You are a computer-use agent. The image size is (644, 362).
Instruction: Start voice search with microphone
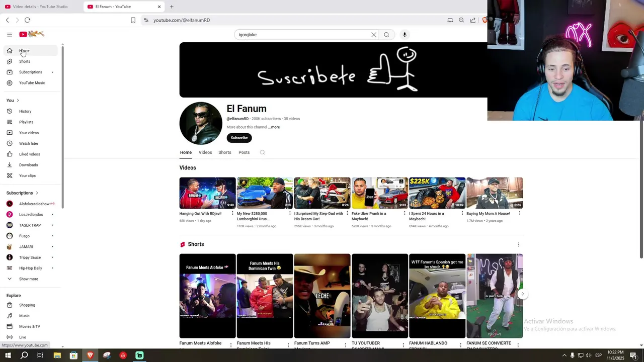[405, 35]
